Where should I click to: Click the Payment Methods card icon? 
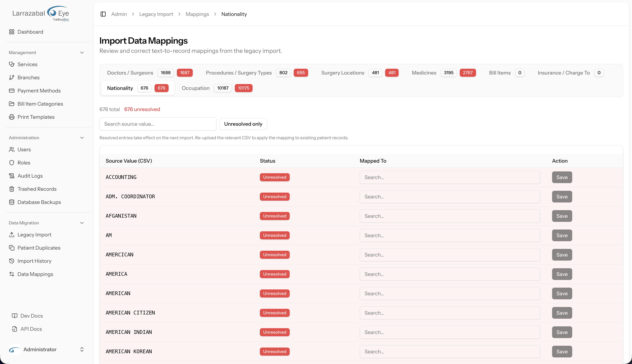pyautogui.click(x=12, y=90)
